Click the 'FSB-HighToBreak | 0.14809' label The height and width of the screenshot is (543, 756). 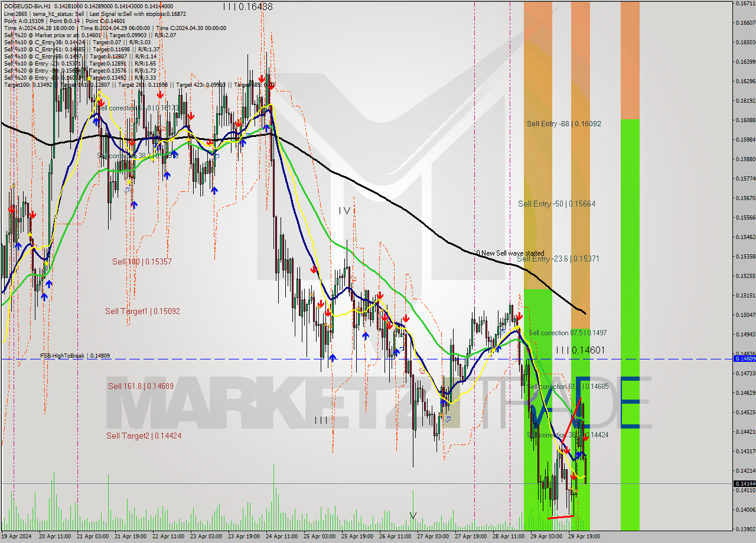click(x=75, y=356)
